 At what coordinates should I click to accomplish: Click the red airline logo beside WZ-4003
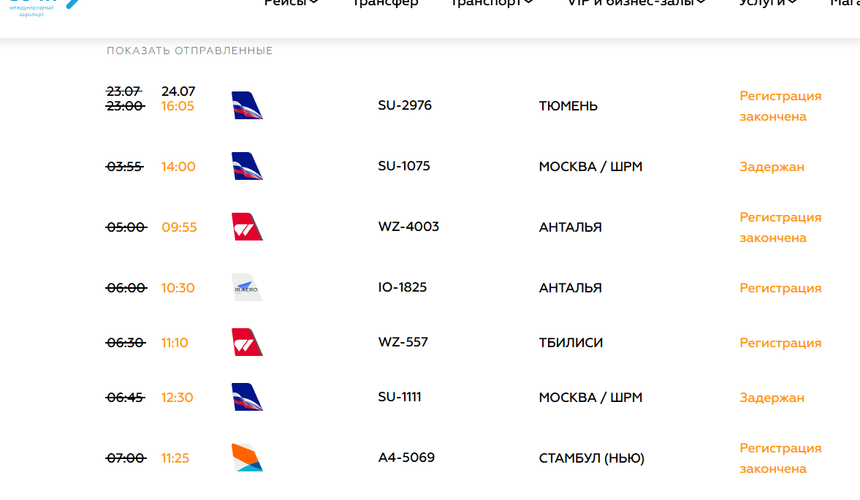tap(247, 227)
